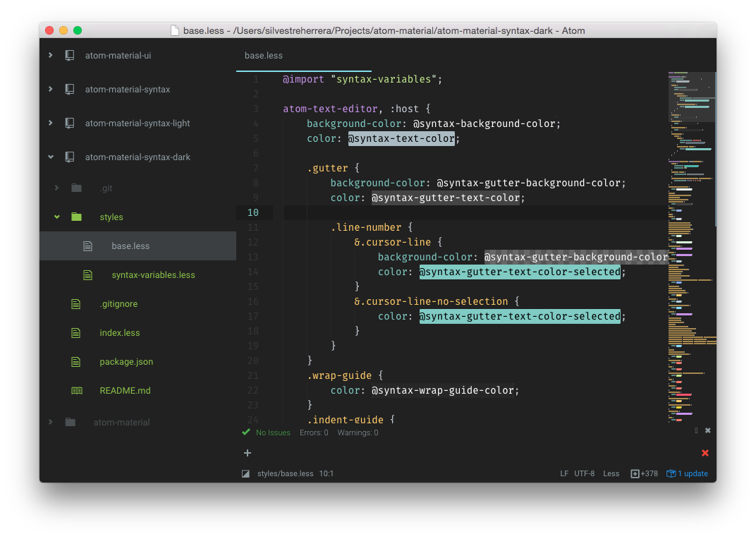Click the repo icon beside atom-material-syntax-light

(x=70, y=123)
